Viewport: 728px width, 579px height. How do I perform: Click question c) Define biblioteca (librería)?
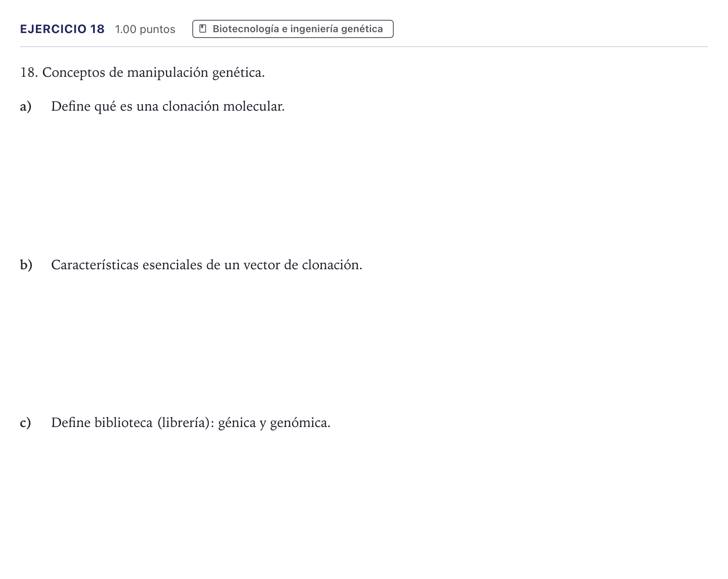pos(175,423)
